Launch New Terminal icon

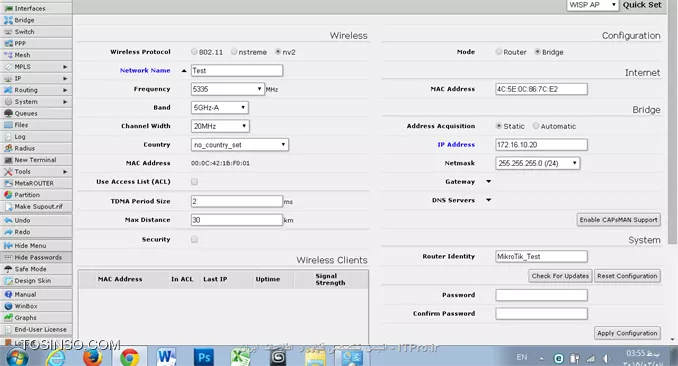(8, 160)
